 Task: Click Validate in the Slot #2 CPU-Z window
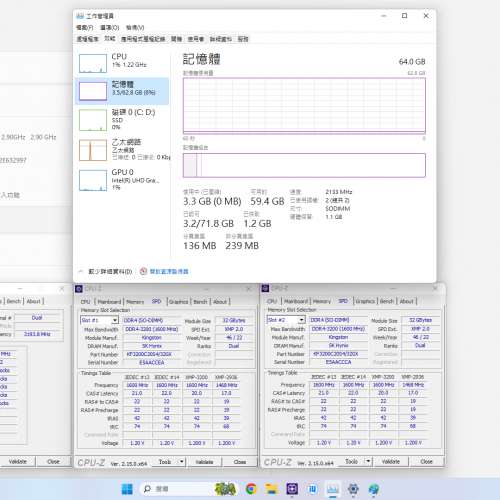click(391, 462)
